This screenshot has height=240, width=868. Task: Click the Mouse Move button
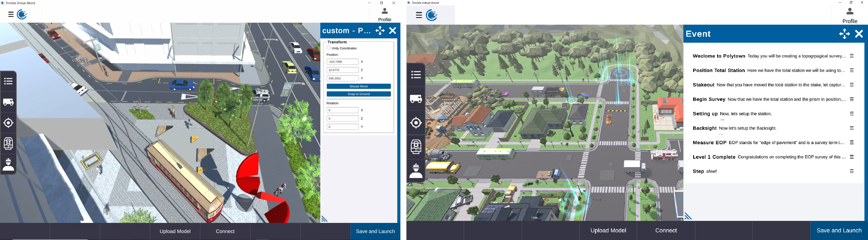point(359,86)
